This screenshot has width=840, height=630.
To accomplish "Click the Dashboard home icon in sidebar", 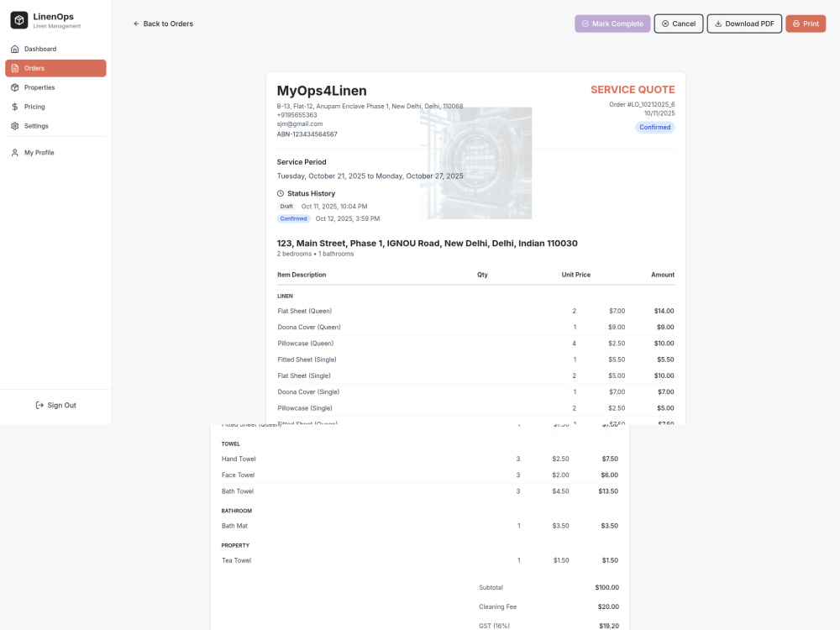I will click(15, 49).
